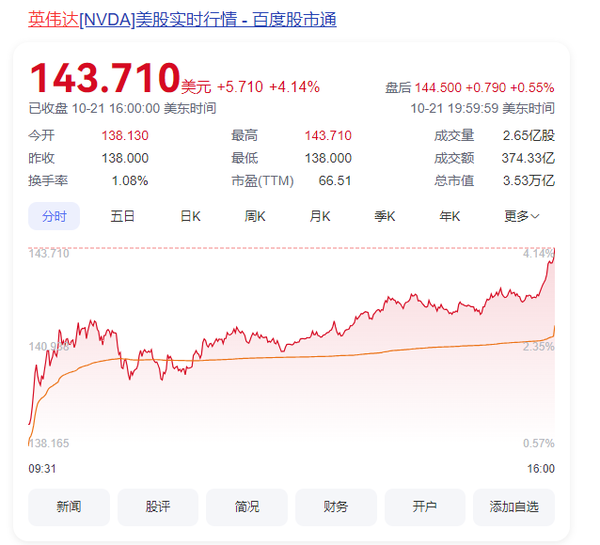600x545 pixels.
Task: Click the chart percentage label 0.57%
Action: pyautogui.click(x=539, y=443)
